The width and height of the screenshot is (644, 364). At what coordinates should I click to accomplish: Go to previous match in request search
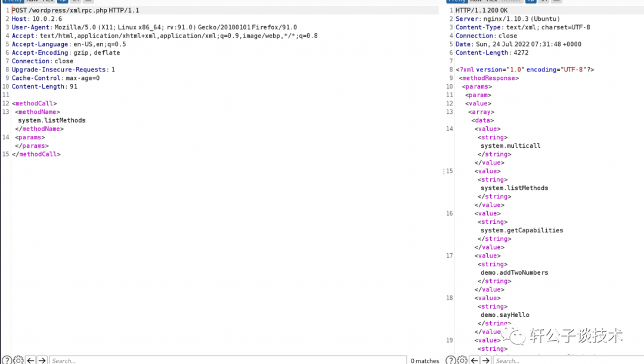(x=31, y=360)
